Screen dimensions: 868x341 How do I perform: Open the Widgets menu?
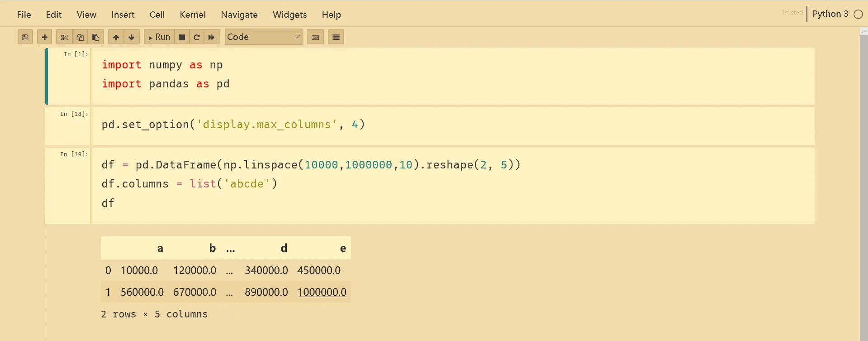[289, 14]
